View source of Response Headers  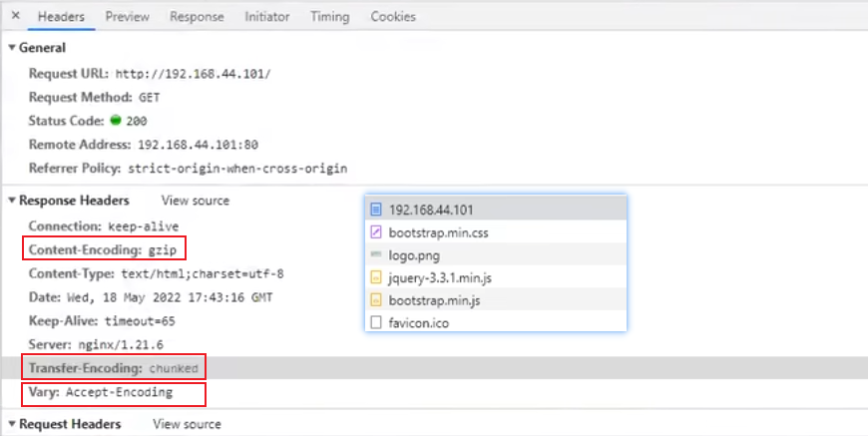[x=195, y=201]
